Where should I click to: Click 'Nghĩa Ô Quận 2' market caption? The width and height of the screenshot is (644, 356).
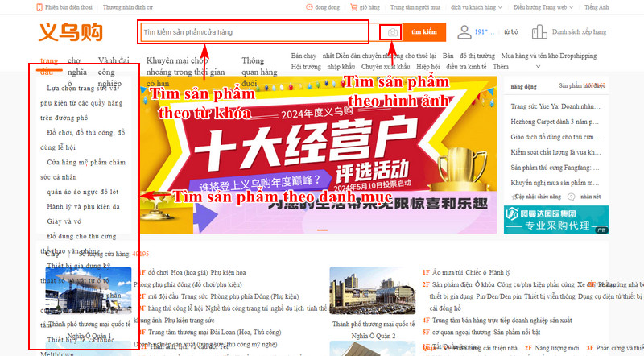[x=374, y=336]
